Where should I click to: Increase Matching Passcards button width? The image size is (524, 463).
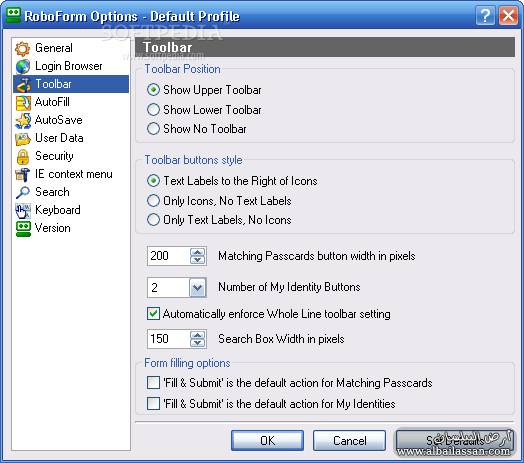pos(198,252)
